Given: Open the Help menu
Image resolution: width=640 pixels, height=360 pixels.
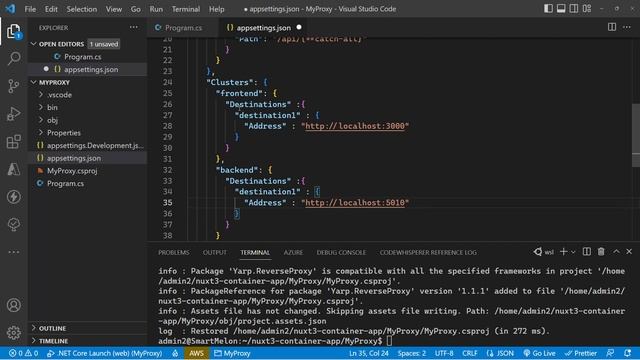Looking at the screenshot, I should click(x=216, y=9).
